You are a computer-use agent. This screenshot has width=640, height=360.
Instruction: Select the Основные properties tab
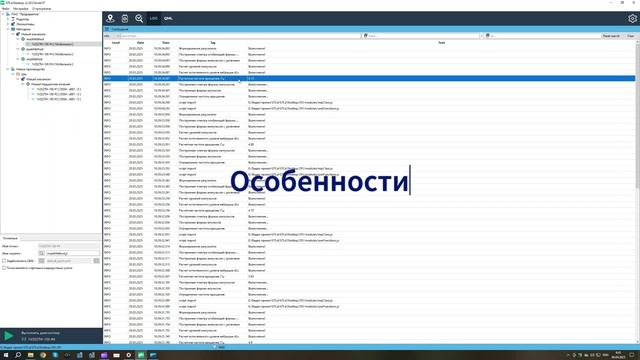pos(10,238)
